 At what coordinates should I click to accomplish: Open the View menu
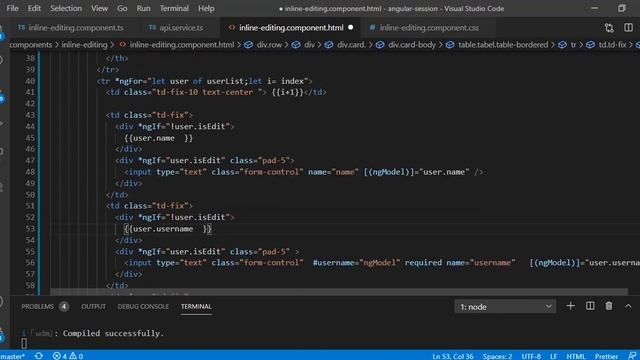(99, 8)
